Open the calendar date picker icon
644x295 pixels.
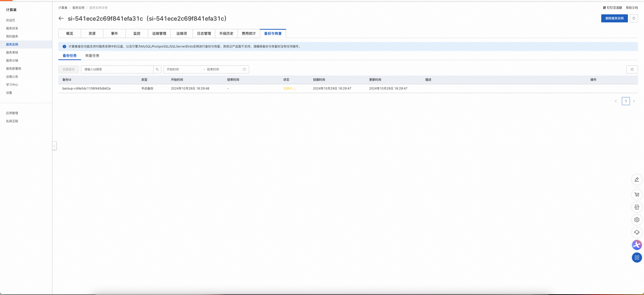pyautogui.click(x=244, y=69)
